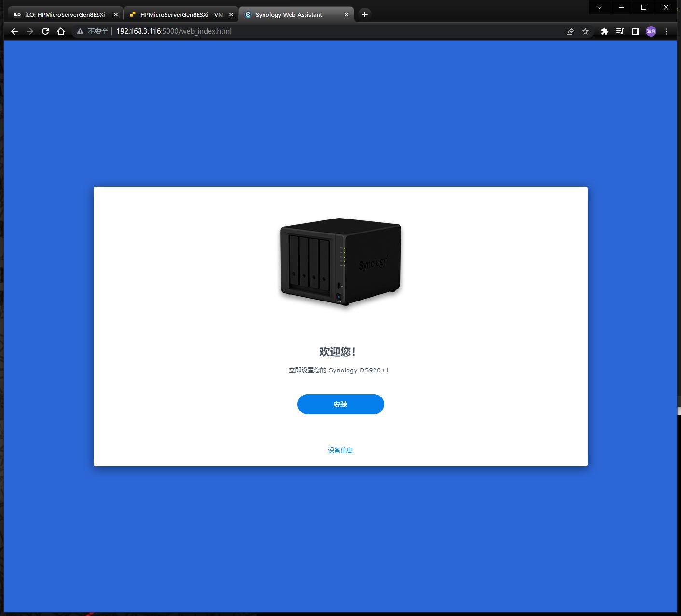Image resolution: width=681 pixels, height=616 pixels.
Task: Close the Synology Web Assistant tab
Action: point(346,14)
